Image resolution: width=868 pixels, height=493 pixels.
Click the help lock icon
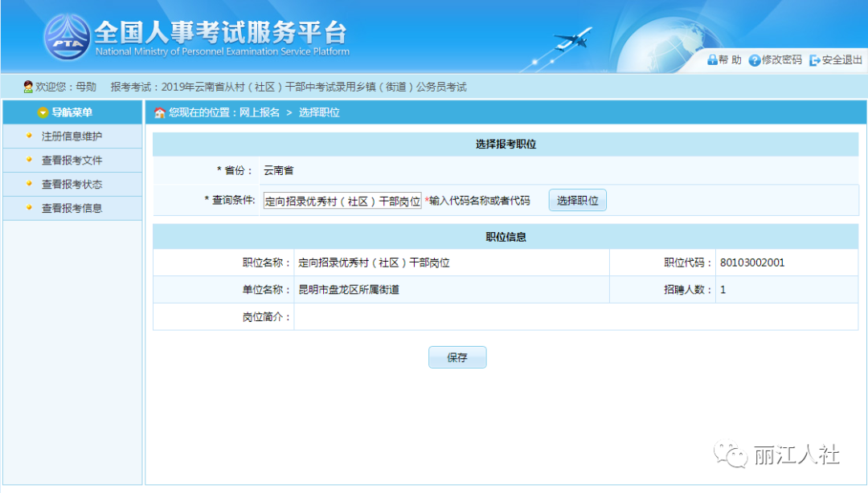[x=712, y=59]
